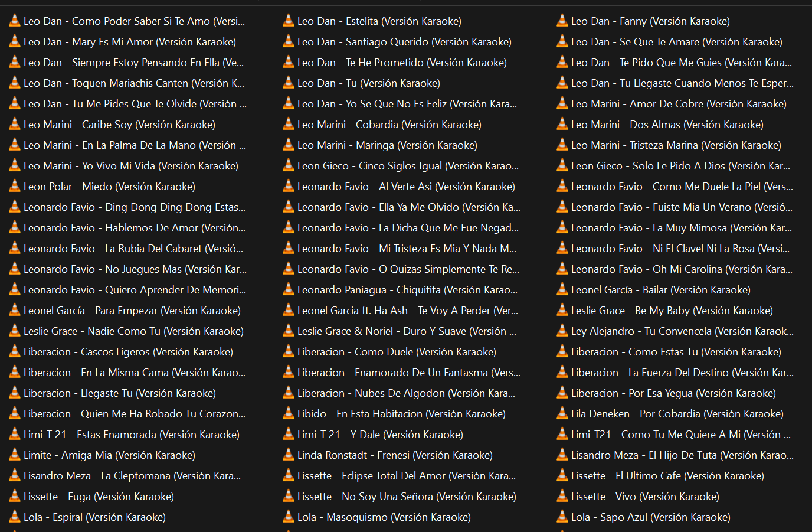Select Leonardo Favio - Ding Dong Ding Dong file
Screen dimensions: 812x532
[127, 207]
